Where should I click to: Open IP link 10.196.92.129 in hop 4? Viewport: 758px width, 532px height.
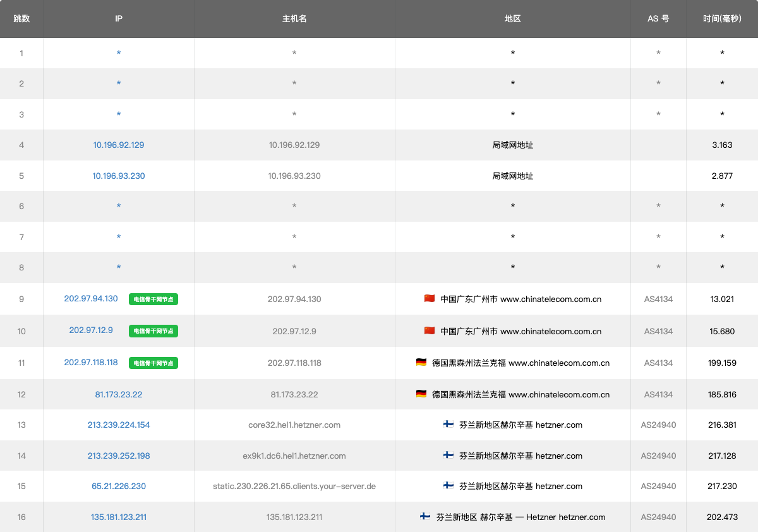119,145
